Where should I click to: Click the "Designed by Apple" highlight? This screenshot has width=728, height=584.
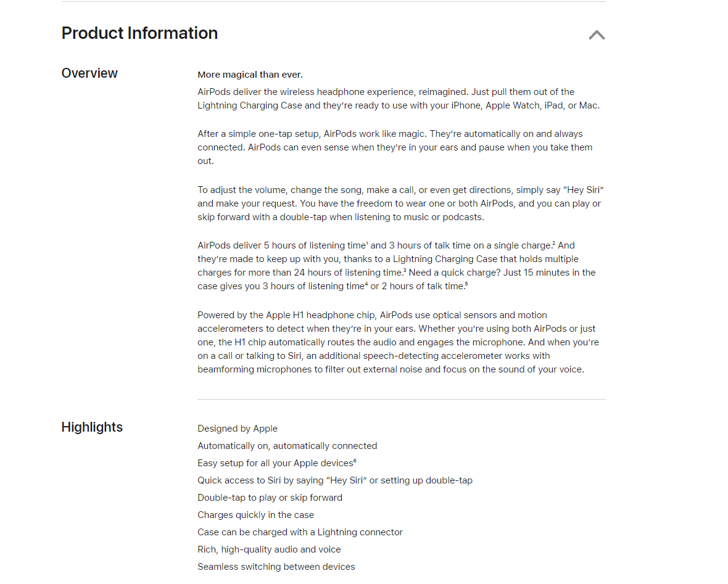(238, 429)
